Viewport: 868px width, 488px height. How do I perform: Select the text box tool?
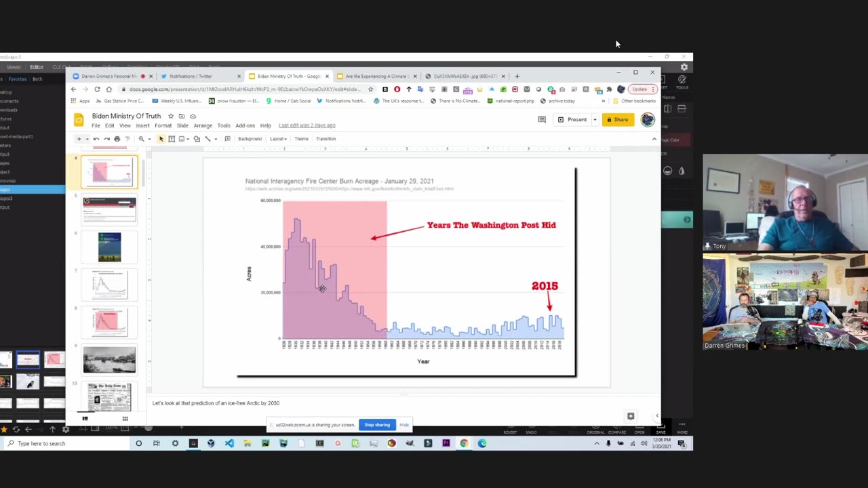click(172, 139)
